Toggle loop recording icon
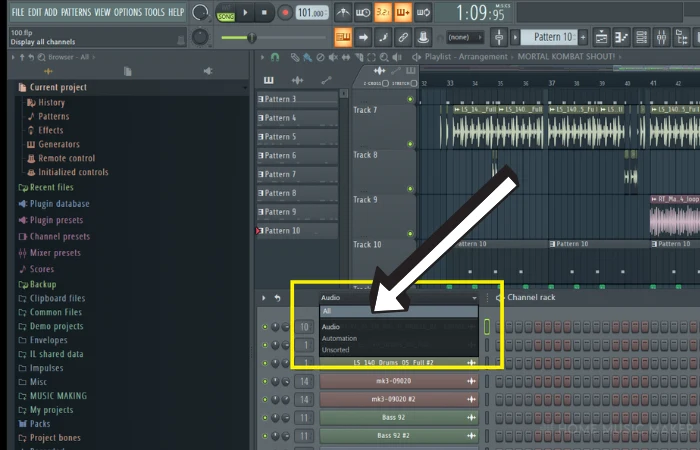The height and width of the screenshot is (450, 700). click(x=423, y=12)
